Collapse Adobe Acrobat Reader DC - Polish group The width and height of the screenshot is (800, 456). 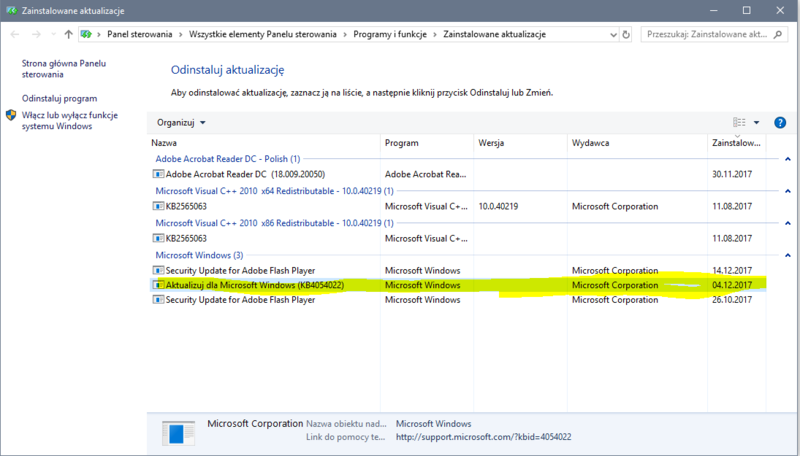pyautogui.click(x=788, y=159)
